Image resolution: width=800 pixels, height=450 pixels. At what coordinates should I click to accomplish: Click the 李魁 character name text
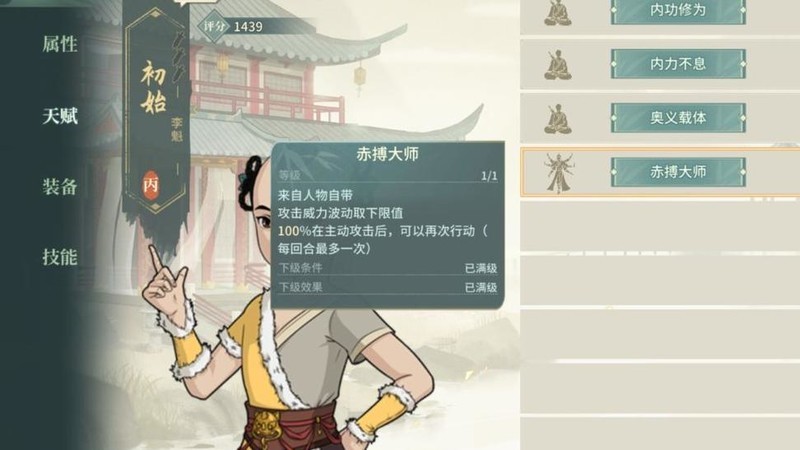[x=177, y=130]
